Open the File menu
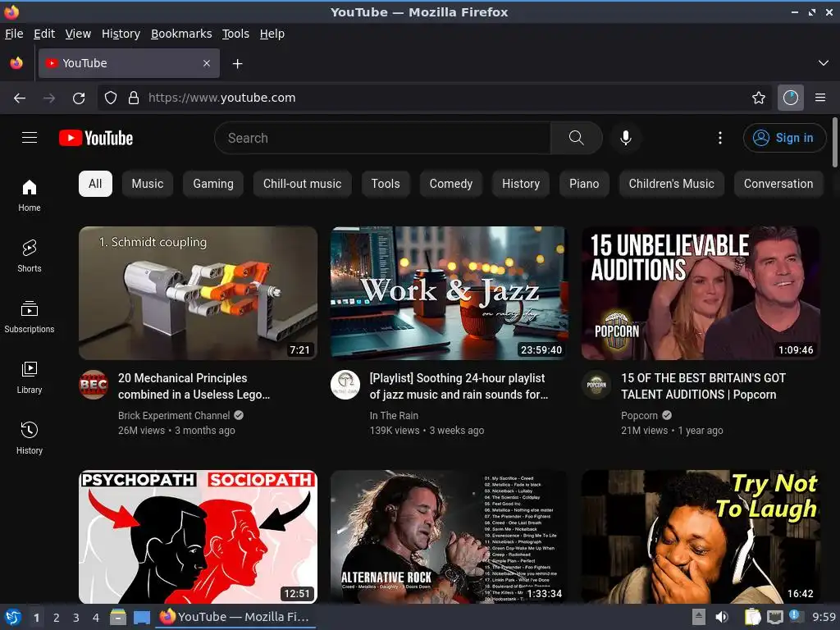Image resolution: width=840 pixels, height=630 pixels. (14, 34)
